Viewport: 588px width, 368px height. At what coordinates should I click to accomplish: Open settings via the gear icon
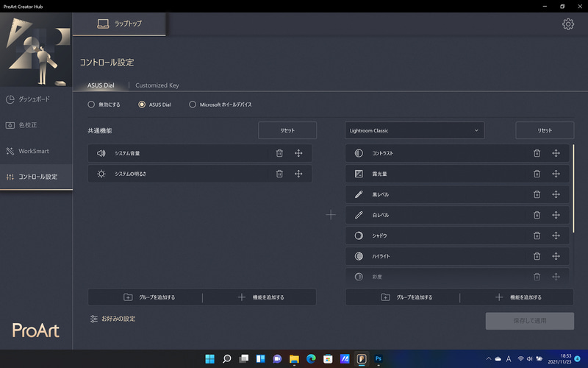(x=568, y=24)
